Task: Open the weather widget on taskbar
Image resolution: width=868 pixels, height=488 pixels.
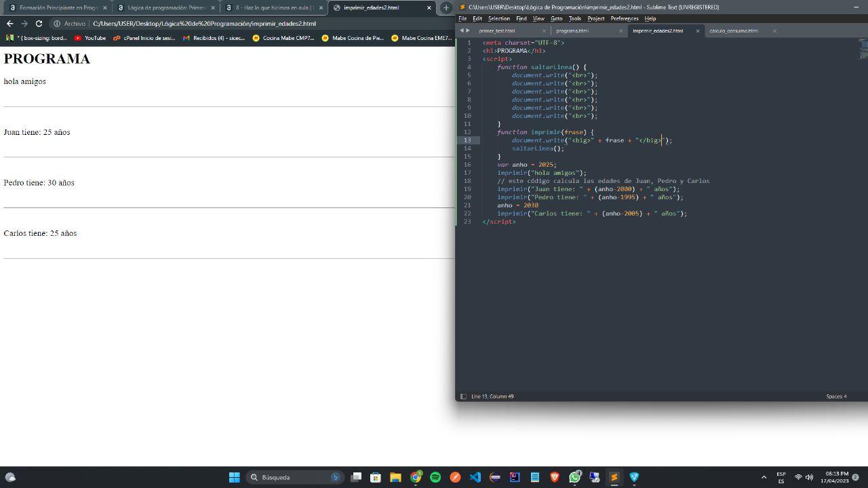Action: click(x=10, y=477)
